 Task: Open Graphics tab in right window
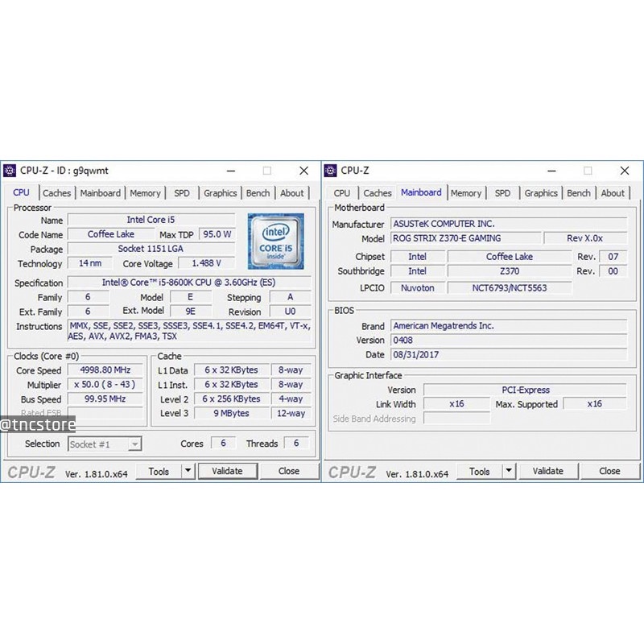[x=541, y=193]
